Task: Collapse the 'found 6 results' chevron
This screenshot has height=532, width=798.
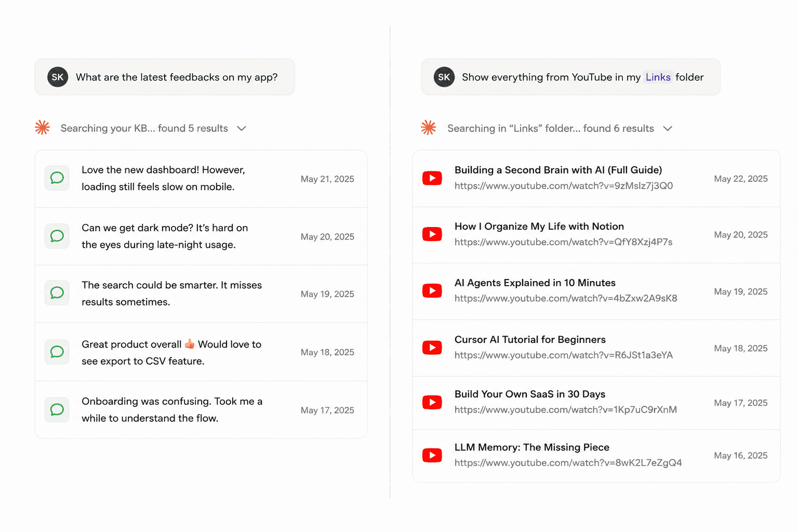Action: point(668,128)
